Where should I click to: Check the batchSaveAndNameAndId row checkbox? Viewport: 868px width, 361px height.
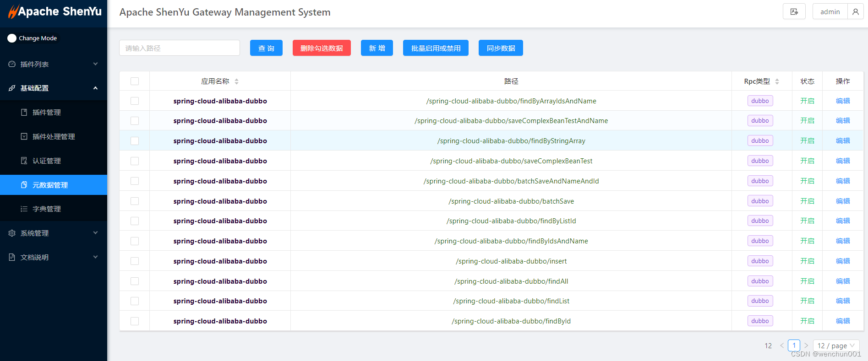(135, 181)
